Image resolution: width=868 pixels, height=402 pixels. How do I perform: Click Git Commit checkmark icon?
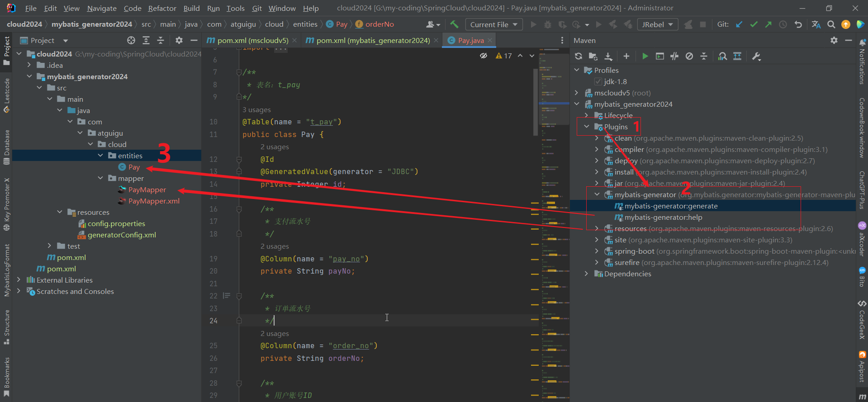[754, 24]
